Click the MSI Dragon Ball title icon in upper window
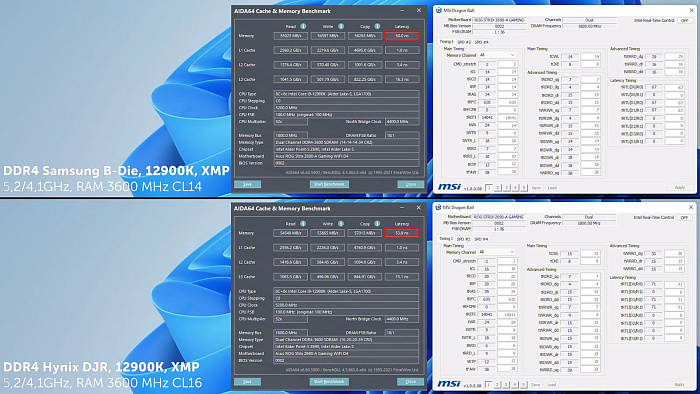 [438, 10]
